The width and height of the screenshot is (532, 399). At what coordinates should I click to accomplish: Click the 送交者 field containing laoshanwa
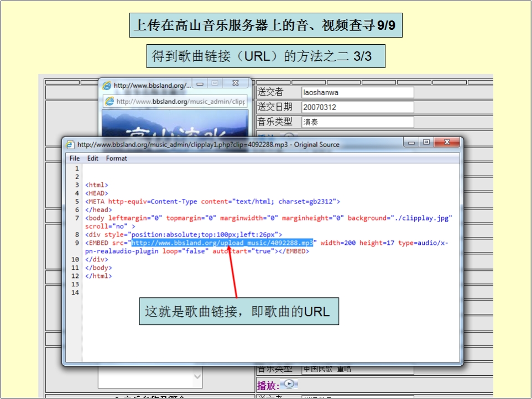tap(357, 93)
